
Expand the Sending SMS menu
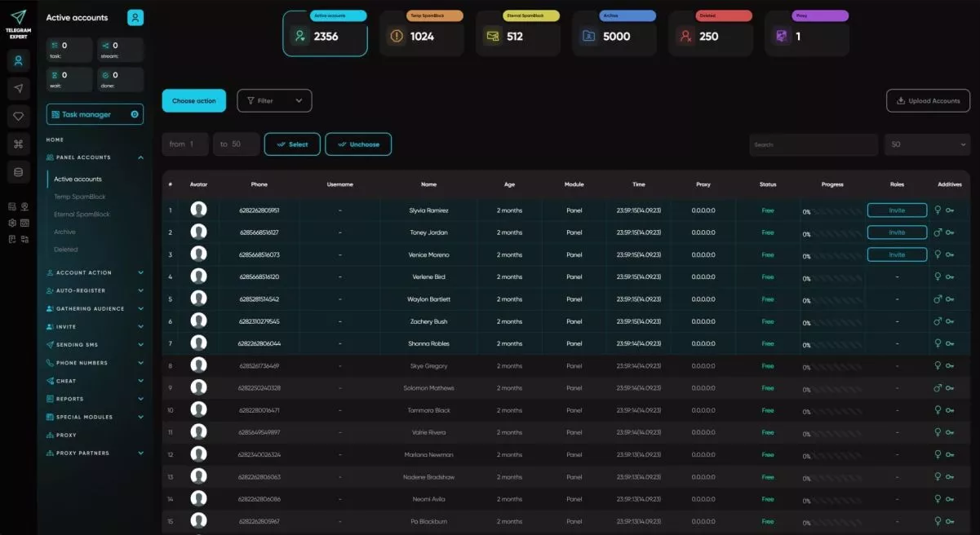pyautogui.click(x=95, y=345)
